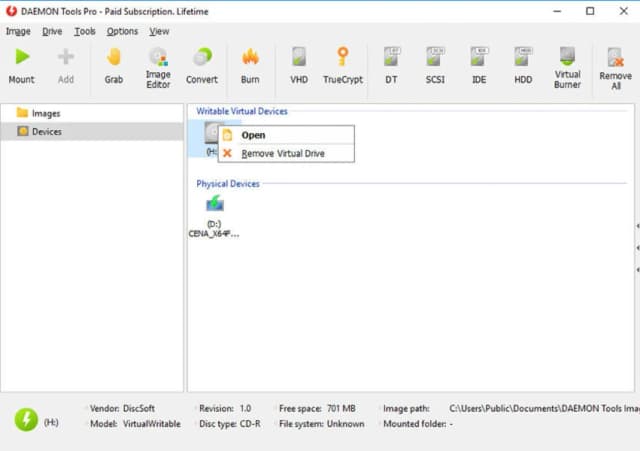Screen dimensions: 640x451
Task: Click the TrueCrypt key icon
Action: (343, 56)
